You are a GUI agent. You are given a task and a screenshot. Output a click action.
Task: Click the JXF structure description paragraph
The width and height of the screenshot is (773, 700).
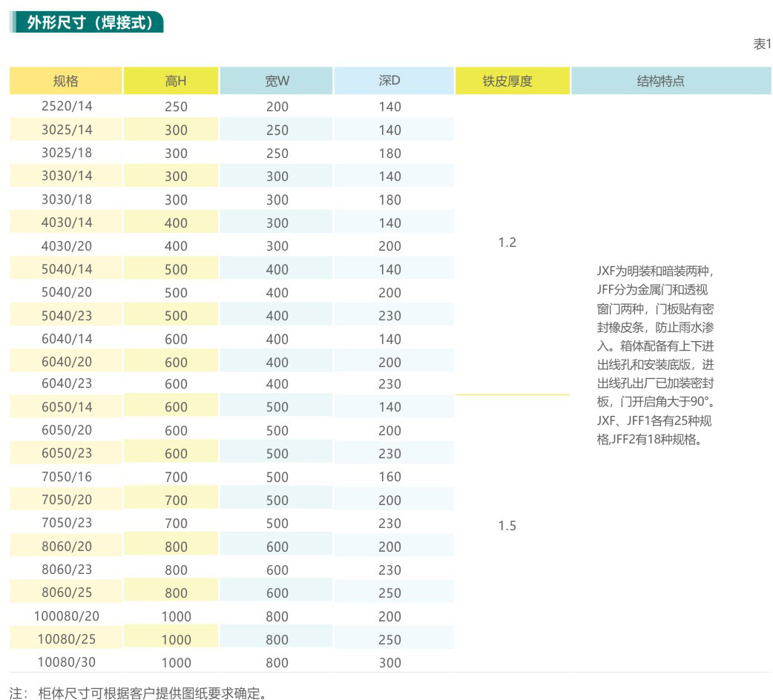[x=656, y=355]
